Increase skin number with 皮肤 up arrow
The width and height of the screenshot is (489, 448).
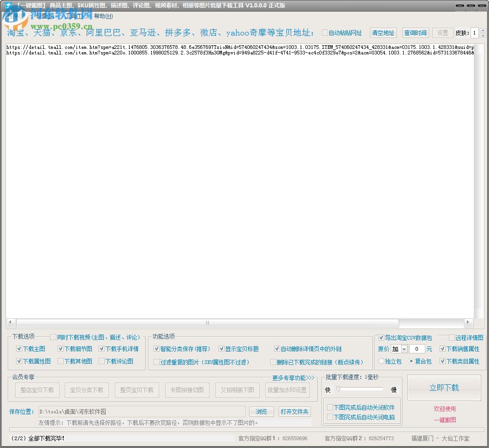coord(483,30)
